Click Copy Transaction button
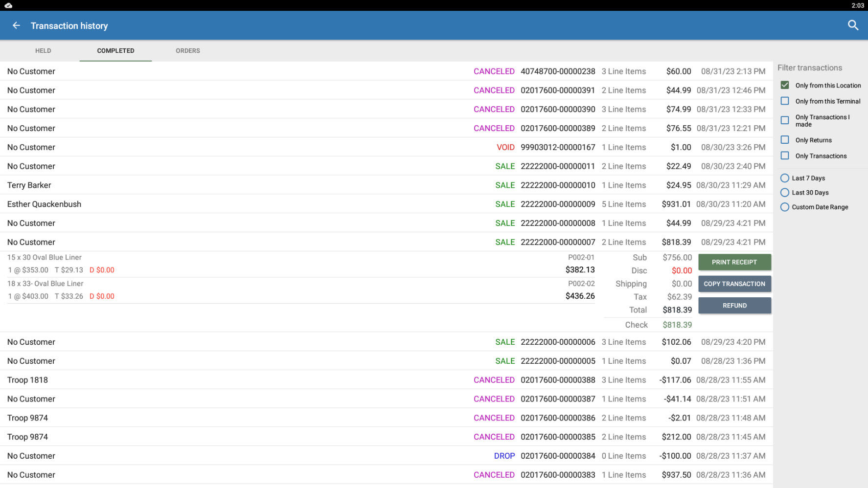 click(x=734, y=284)
